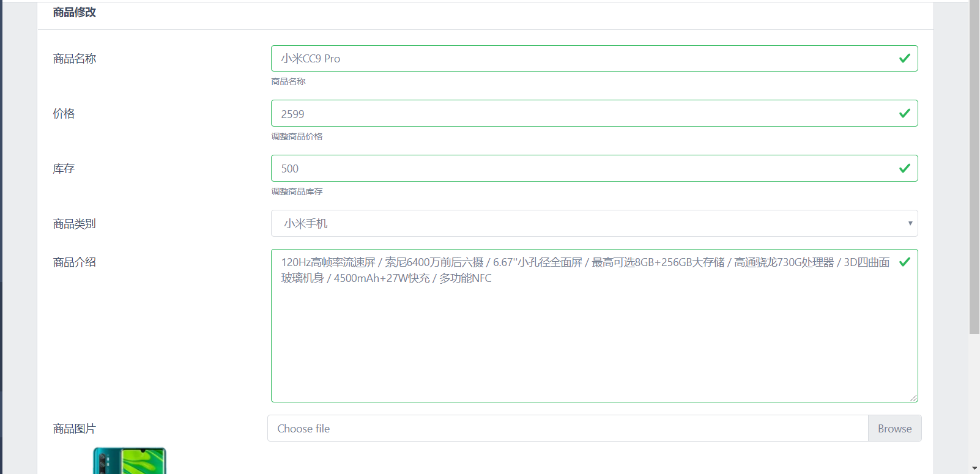This screenshot has width=980, height=474.
Task: Click the green checkmark in 商品名称 field
Action: coord(905,58)
